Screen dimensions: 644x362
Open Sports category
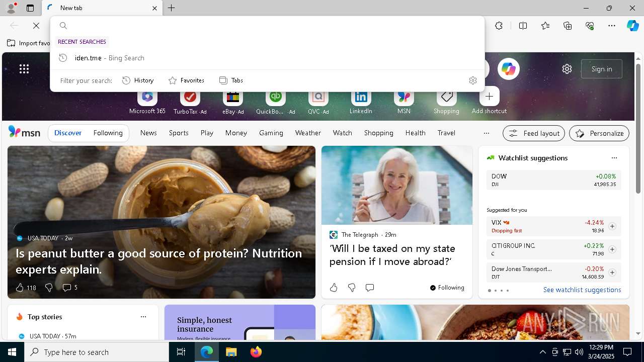(179, 133)
